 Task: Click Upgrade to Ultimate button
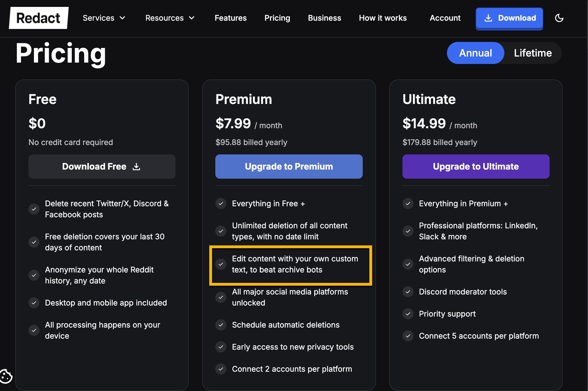tap(476, 167)
